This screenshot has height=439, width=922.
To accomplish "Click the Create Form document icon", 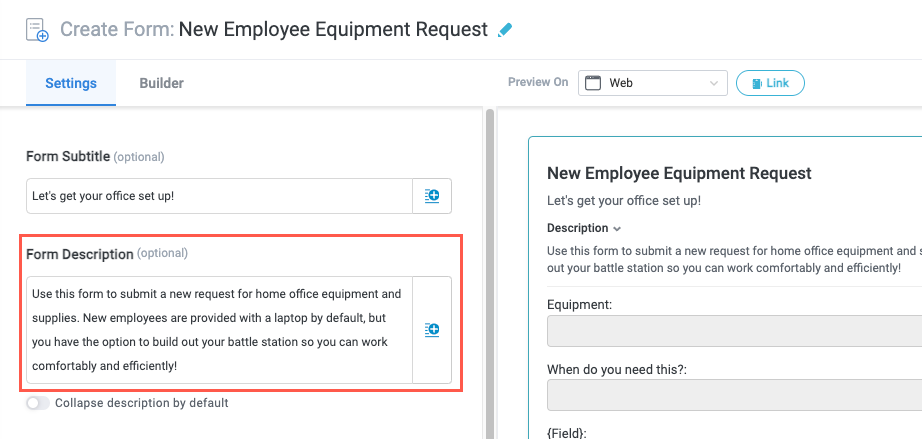I will tap(36, 30).
